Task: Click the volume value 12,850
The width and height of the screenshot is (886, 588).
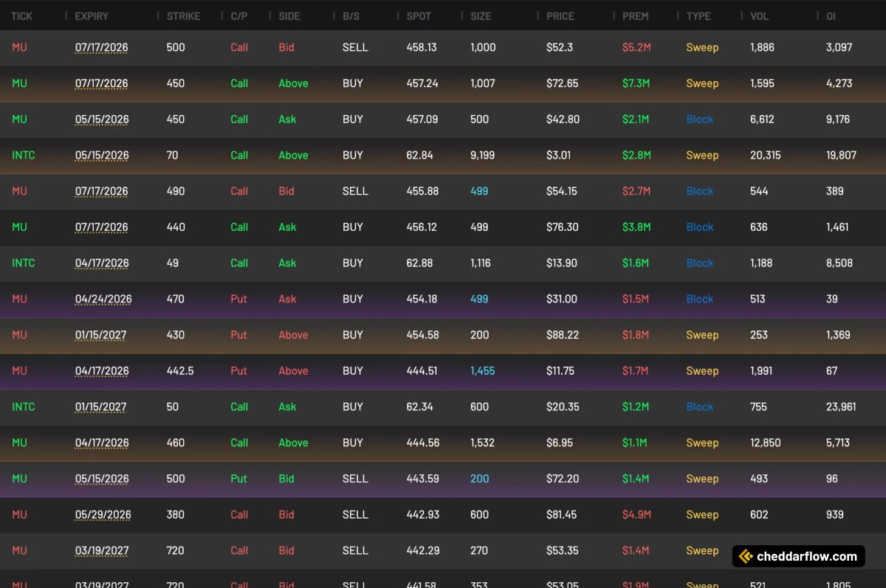Action: click(766, 443)
